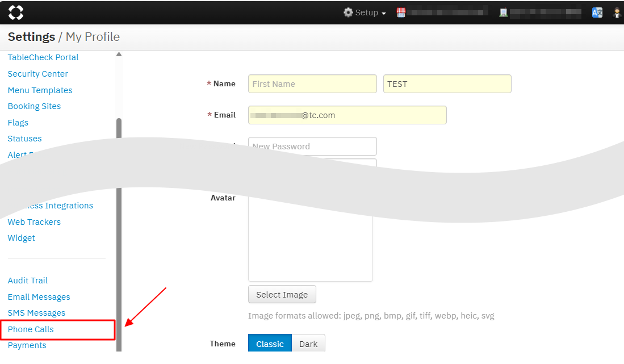This screenshot has height=364, width=624.
Task: Click the sidebar scroll up arrow
Action: [119, 55]
